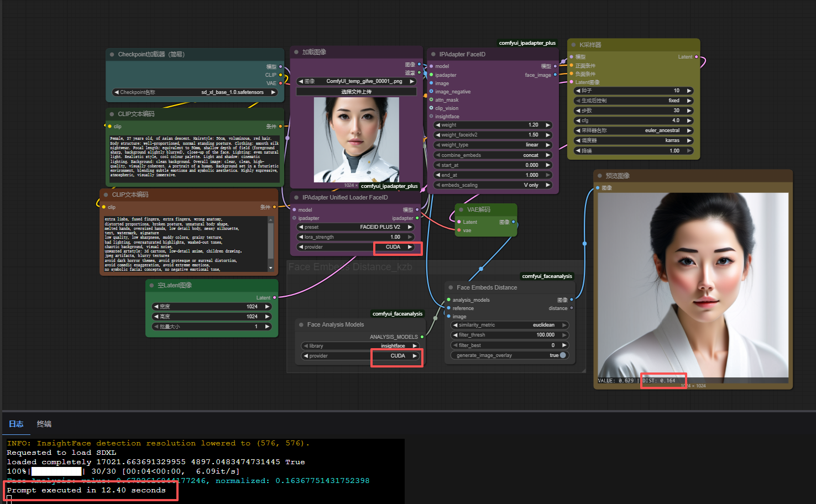Collapse the IPAdapter FaceID node header dot
Image resolution: width=816 pixels, height=504 pixels.
434,54
